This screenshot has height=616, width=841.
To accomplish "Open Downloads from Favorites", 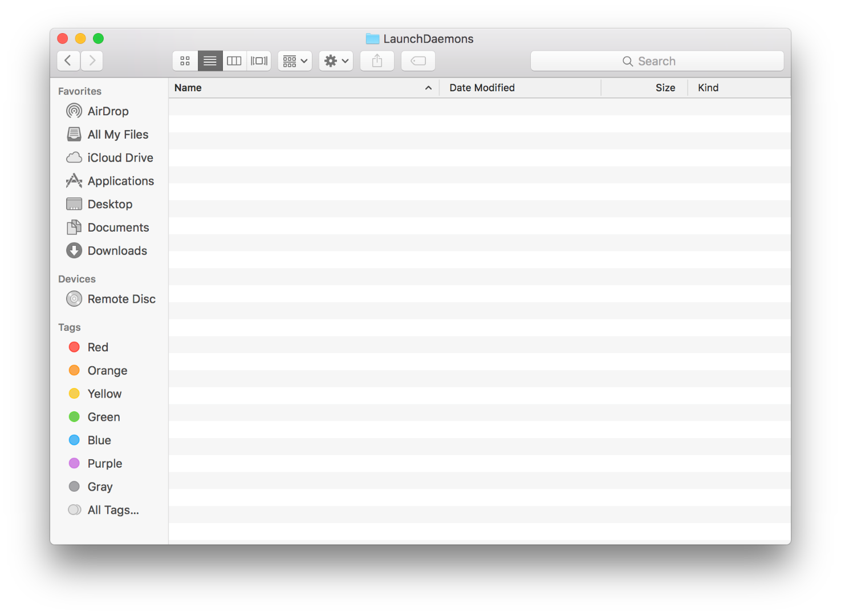I will click(117, 251).
